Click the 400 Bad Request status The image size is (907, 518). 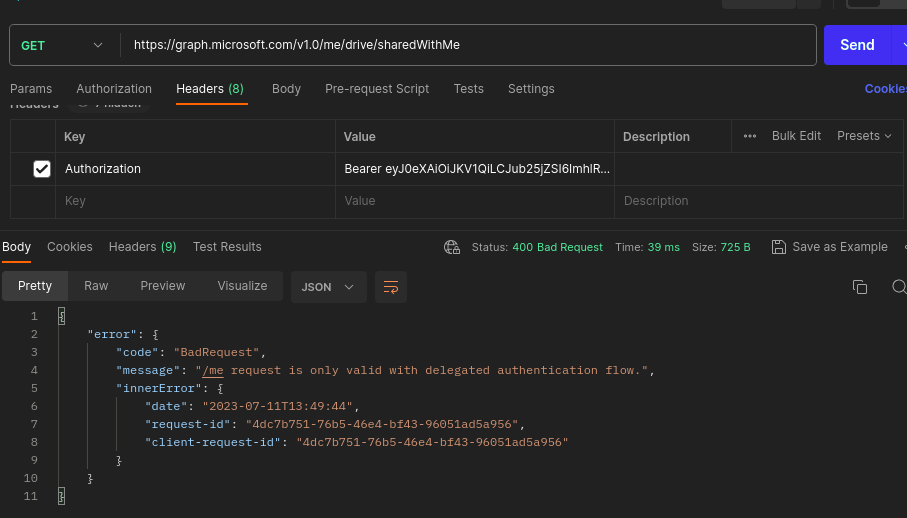click(x=558, y=247)
